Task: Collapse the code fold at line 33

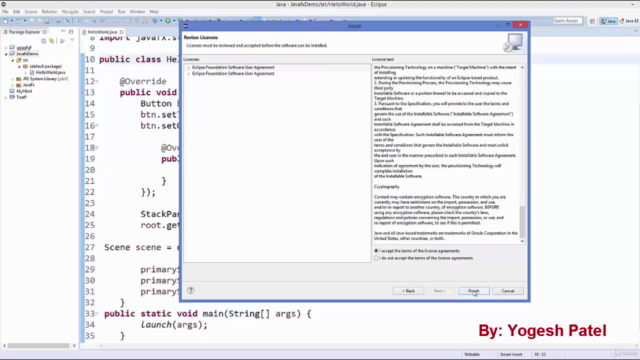Action: (97, 313)
